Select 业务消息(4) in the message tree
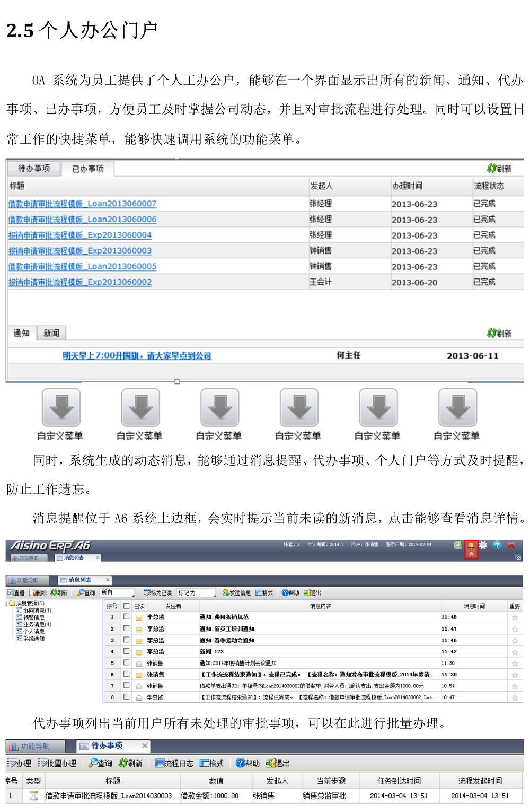Screen dimensions: 530x812 tap(37, 624)
